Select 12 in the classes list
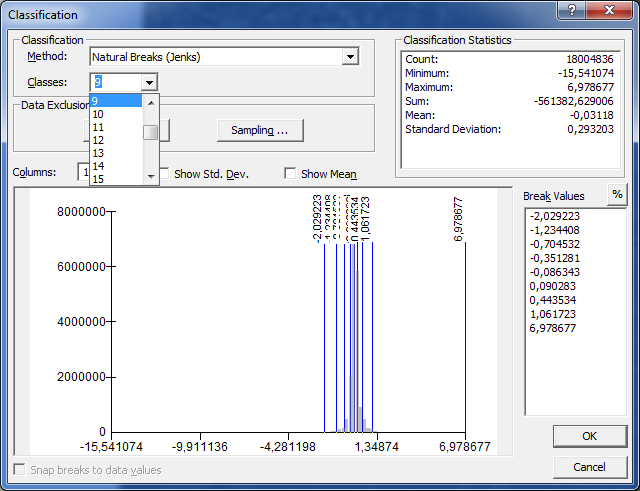The height and width of the screenshot is (491, 640). (x=116, y=140)
